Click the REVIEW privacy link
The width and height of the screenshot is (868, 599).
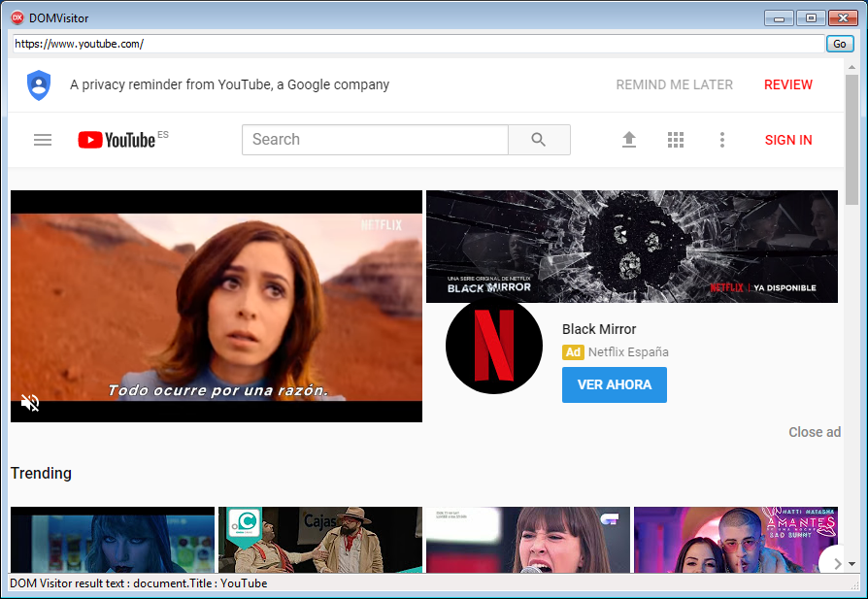click(788, 84)
